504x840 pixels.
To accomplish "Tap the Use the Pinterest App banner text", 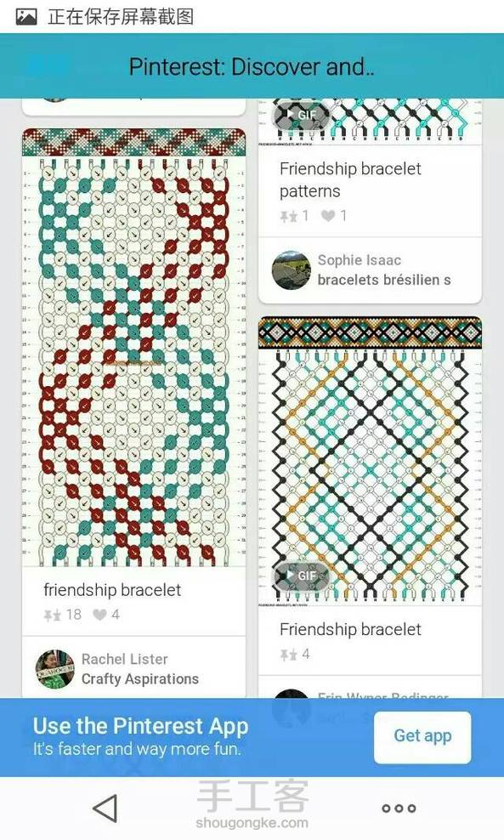I will (x=140, y=736).
